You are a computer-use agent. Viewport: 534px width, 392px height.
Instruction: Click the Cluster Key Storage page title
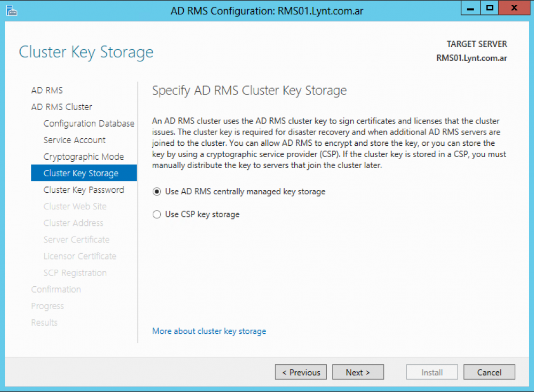coord(86,52)
